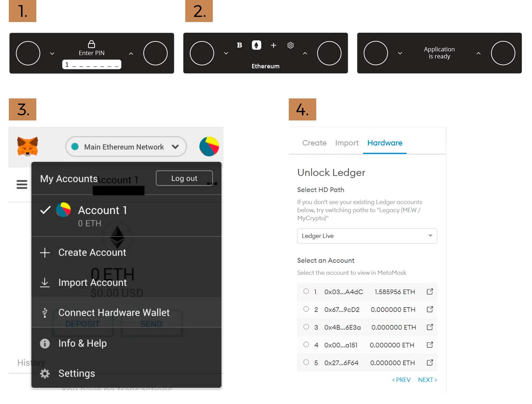
Task: Select the Bitcoin app icon on Ledger screen
Action: (240, 45)
